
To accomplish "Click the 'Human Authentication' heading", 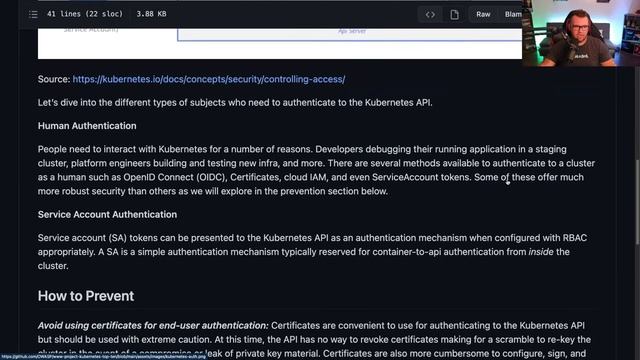I will (x=87, y=126).
